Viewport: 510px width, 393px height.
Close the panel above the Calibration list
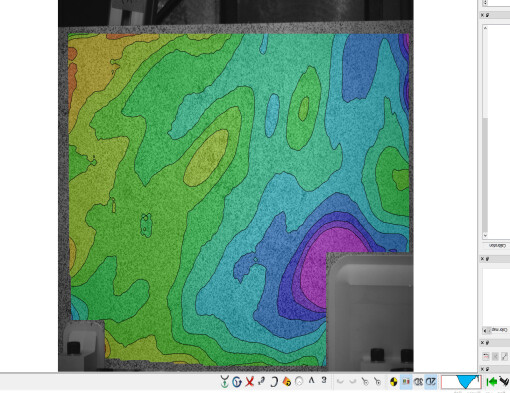click(482, 15)
